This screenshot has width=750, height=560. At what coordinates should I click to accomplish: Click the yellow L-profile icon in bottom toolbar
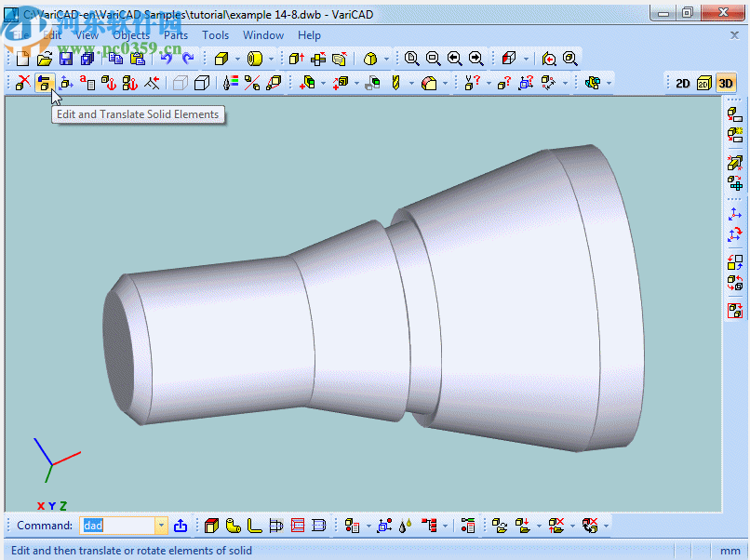coord(254,526)
